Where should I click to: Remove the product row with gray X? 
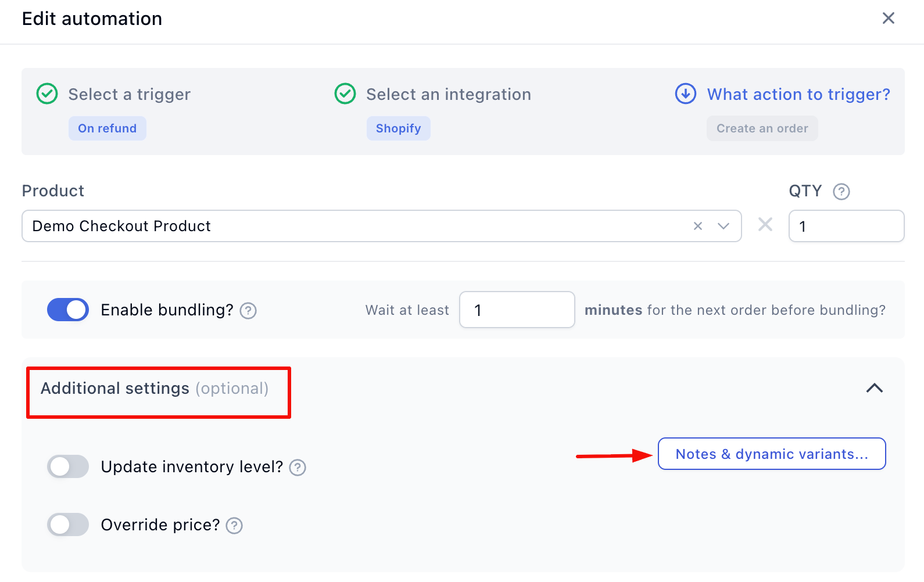pyautogui.click(x=765, y=225)
